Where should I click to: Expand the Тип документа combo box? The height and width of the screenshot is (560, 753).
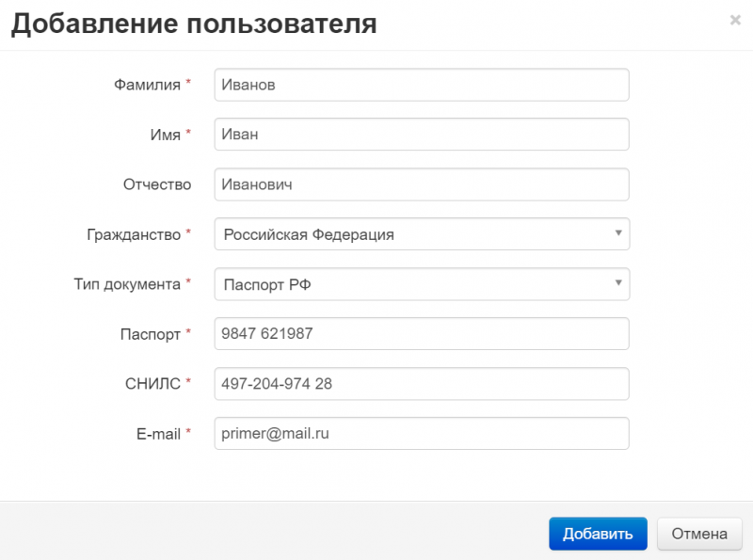[421, 283]
